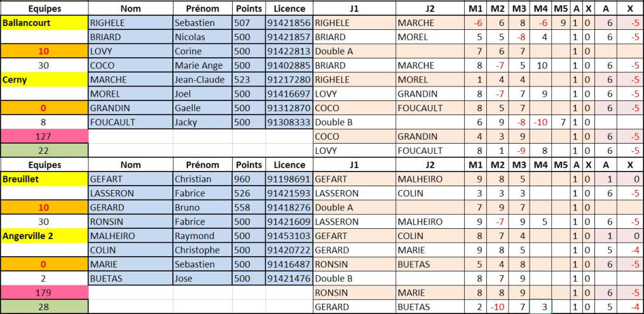Select the Breuillet team cell
This screenshot has height=314, width=644.
45,179
